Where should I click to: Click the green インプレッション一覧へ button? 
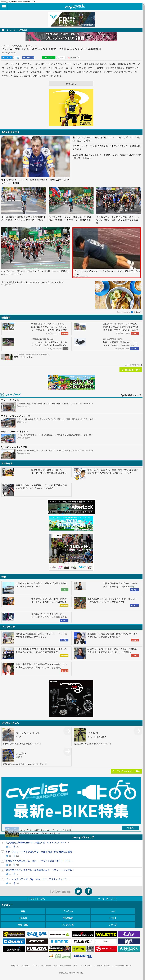[126, 771]
